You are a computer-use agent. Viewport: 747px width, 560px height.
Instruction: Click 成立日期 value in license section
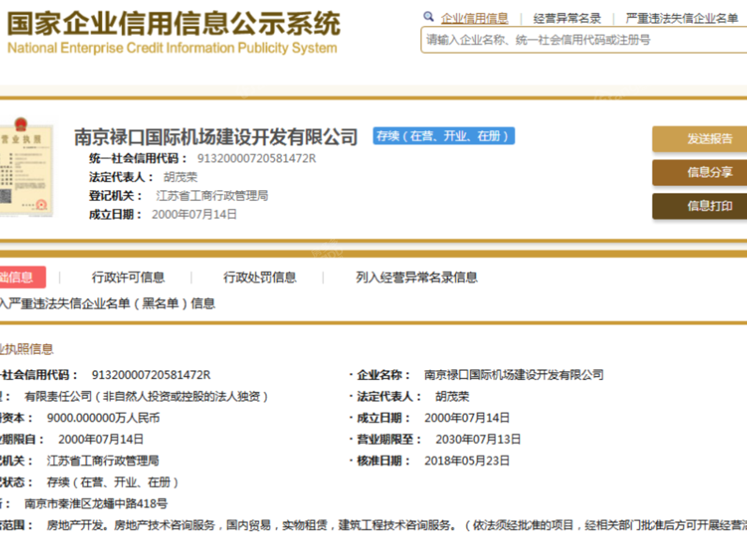(467, 418)
